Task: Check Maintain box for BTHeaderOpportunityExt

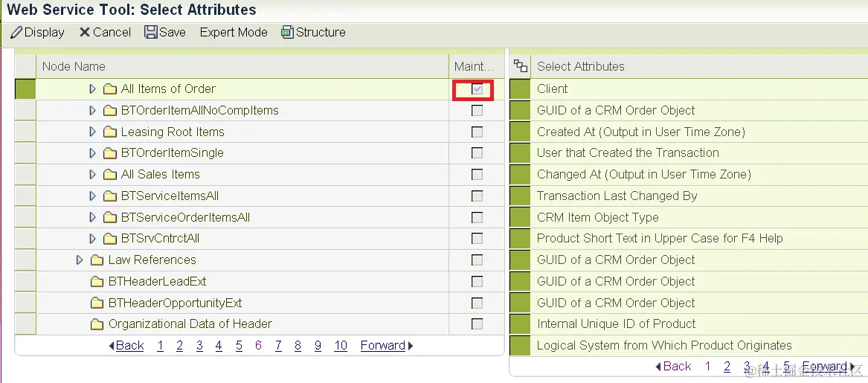Action: pos(477,303)
